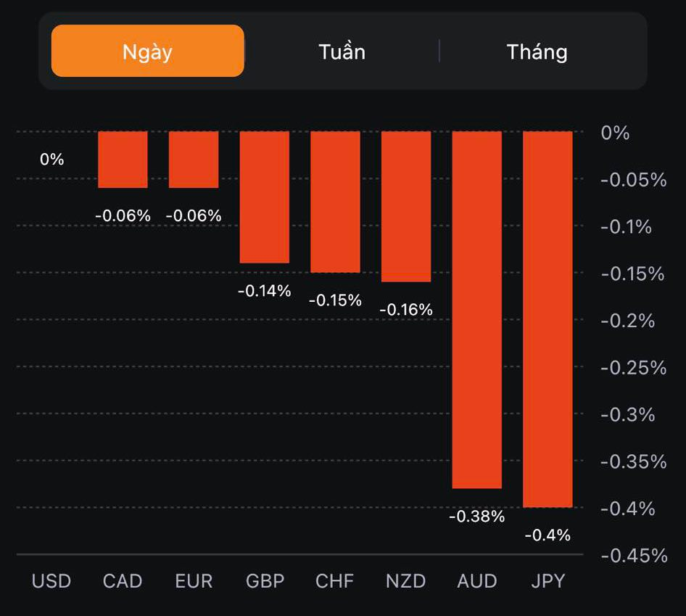686x616 pixels.
Task: Select the -0.16% data label
Action: (x=406, y=310)
